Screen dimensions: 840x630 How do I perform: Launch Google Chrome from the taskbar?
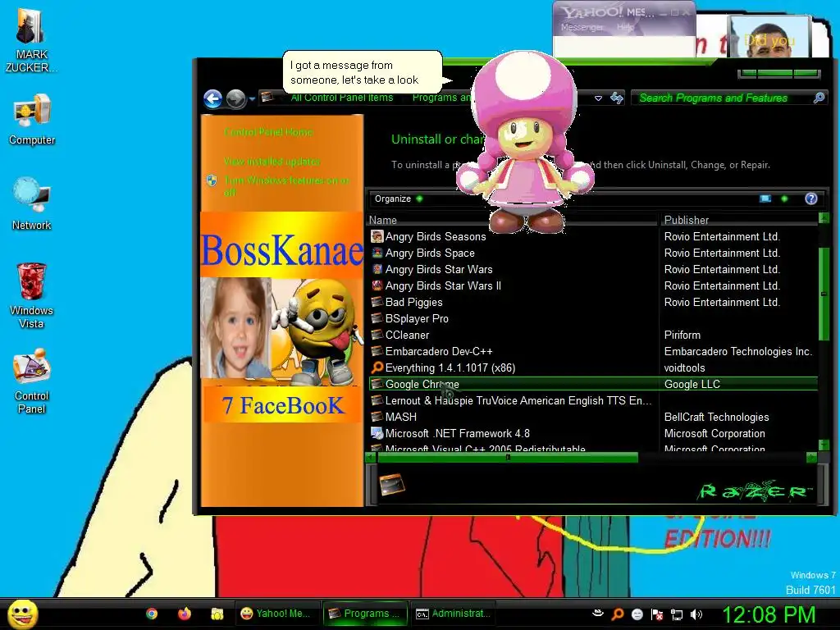coord(152,614)
